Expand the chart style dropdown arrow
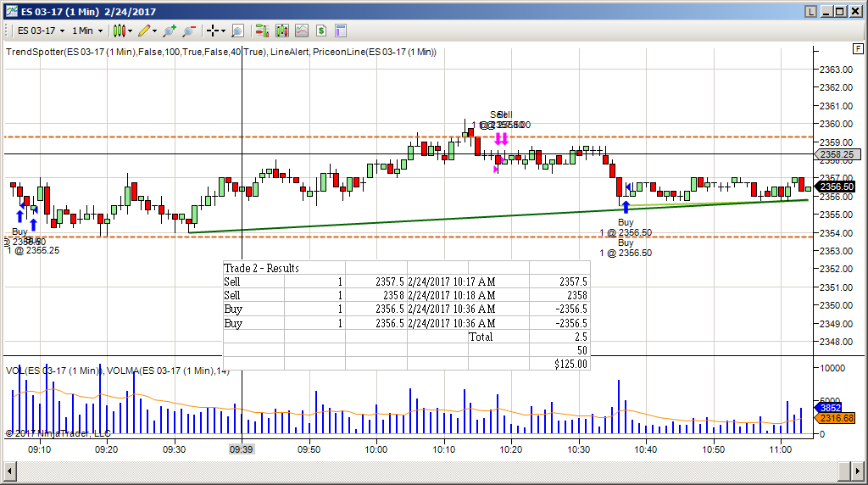 [x=130, y=31]
